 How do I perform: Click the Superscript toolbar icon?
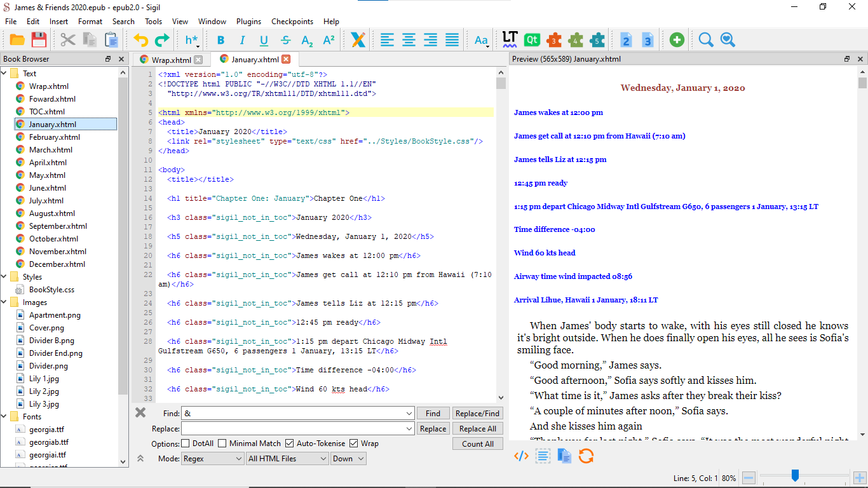[329, 40]
